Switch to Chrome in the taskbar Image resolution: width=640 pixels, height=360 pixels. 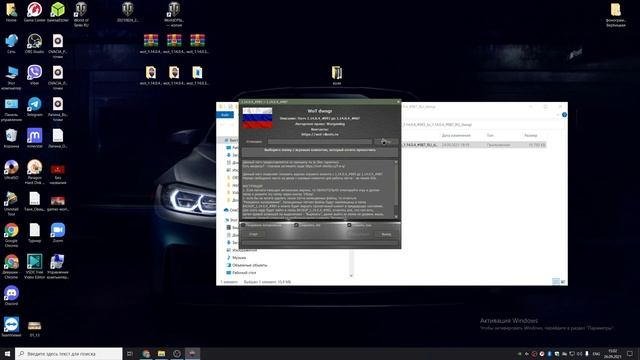tap(146, 353)
